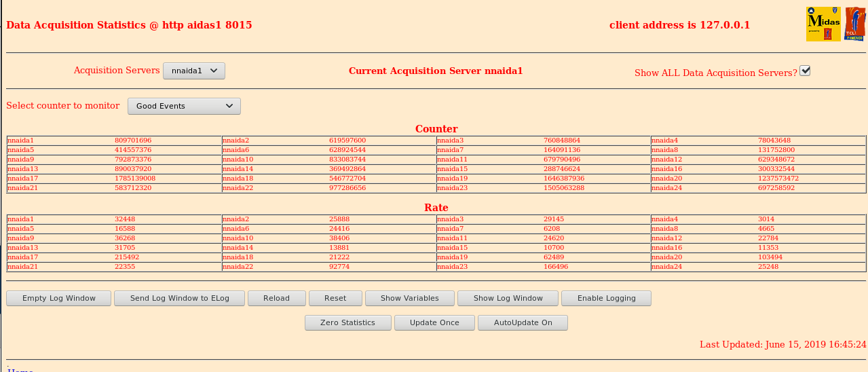This screenshot has width=868, height=372.
Task: Click Show Variables button
Action: [410, 298]
